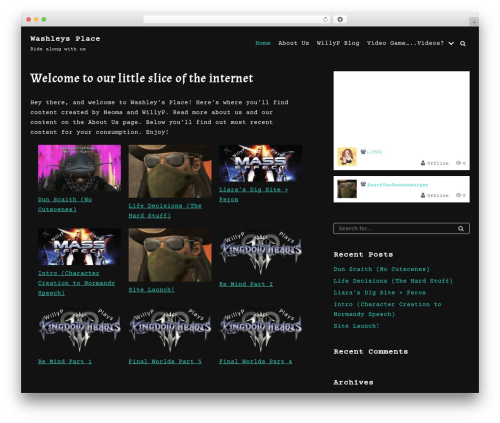Go to the Home menu item
This screenshot has height=423, width=500.
pos(263,43)
